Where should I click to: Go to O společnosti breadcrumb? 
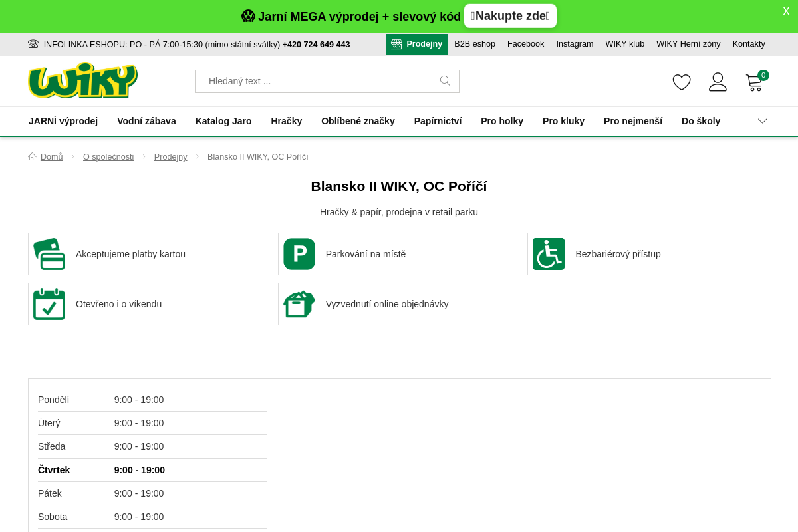[x=108, y=157]
